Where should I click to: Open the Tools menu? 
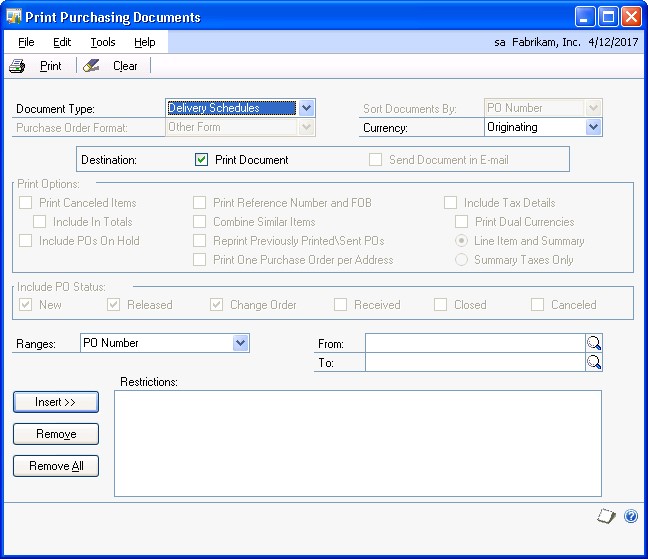click(x=103, y=42)
